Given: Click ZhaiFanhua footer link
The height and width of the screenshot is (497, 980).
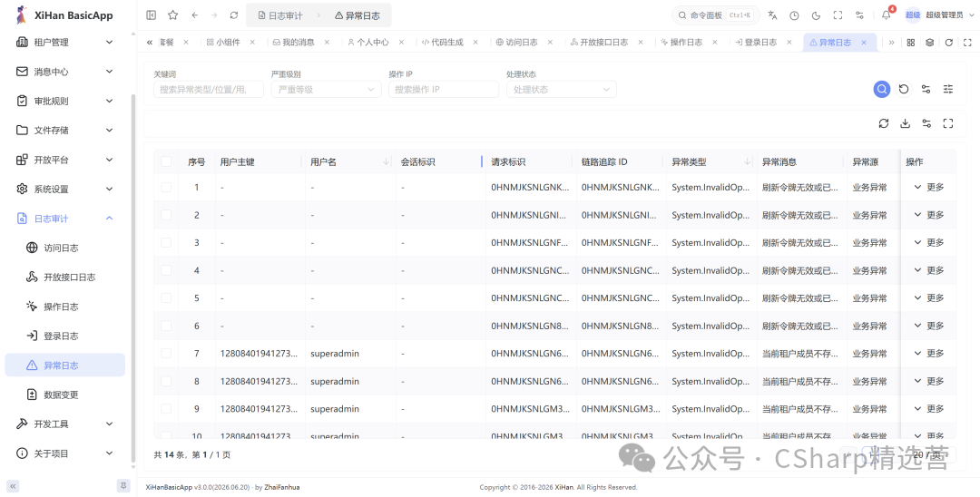Looking at the screenshot, I should (x=282, y=487).
